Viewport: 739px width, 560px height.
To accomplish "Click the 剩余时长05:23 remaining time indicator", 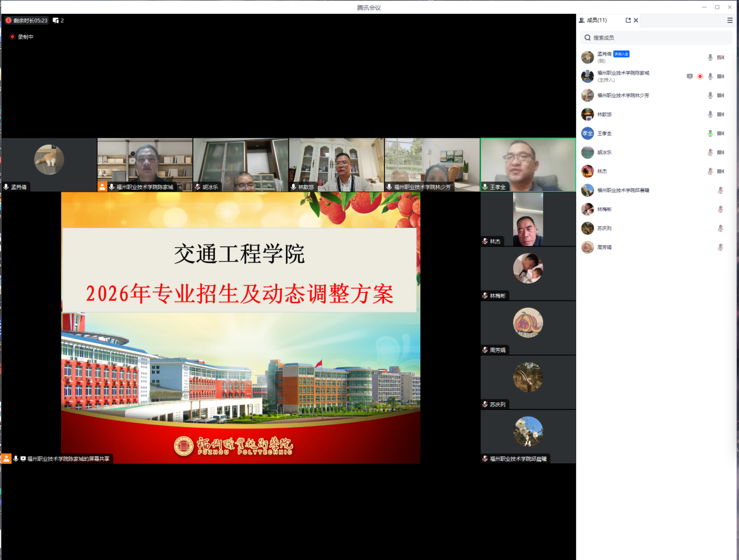I will pos(27,20).
